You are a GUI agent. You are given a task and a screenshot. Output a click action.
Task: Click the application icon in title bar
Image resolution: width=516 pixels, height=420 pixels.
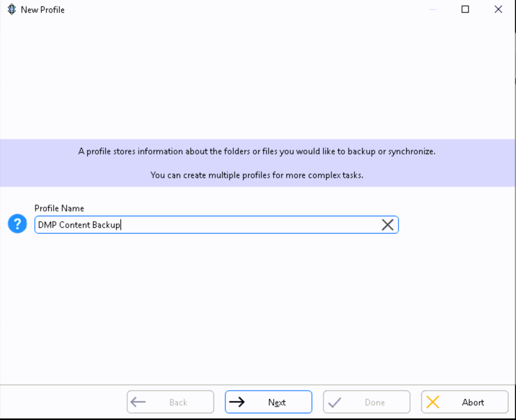[x=11, y=9]
